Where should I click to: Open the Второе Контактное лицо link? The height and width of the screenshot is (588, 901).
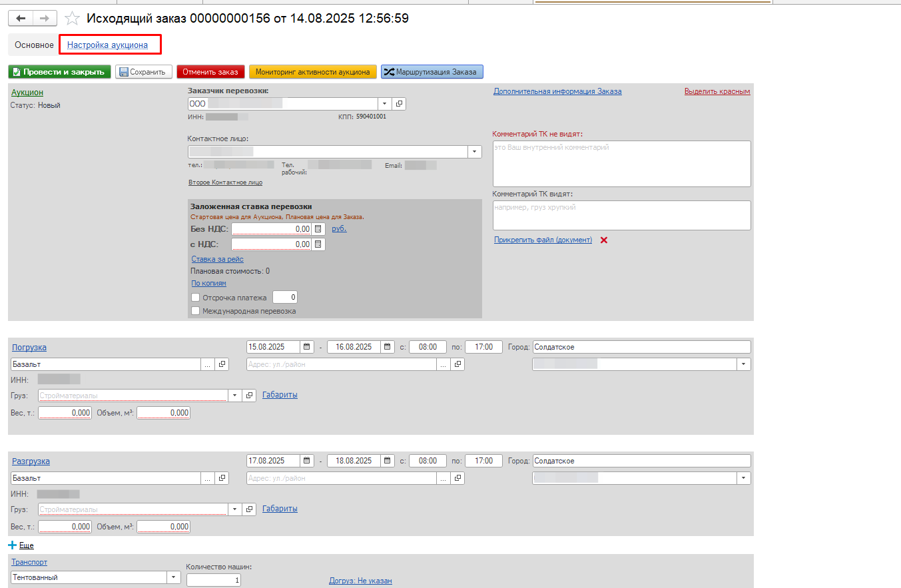tap(225, 182)
